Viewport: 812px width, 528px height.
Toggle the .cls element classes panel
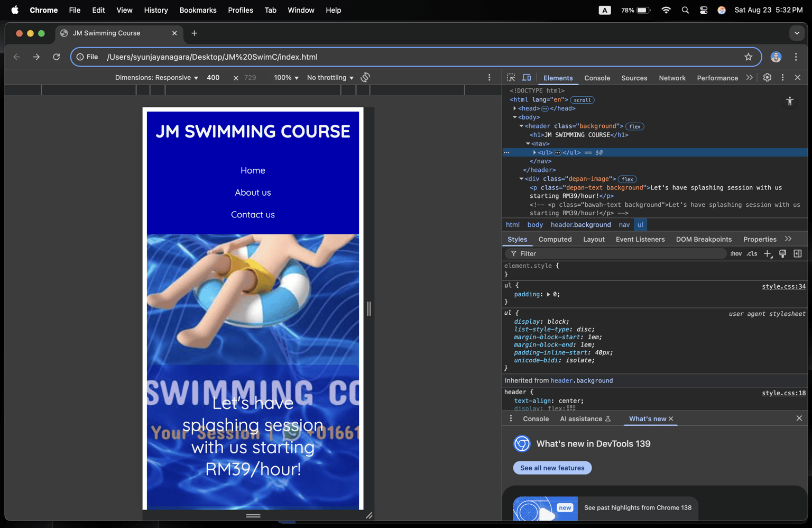coord(752,253)
